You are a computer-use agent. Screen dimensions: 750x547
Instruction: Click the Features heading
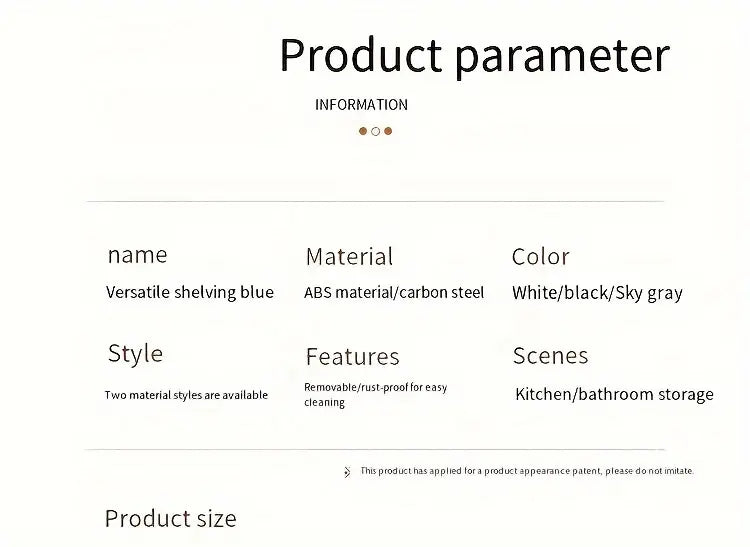tap(352, 357)
